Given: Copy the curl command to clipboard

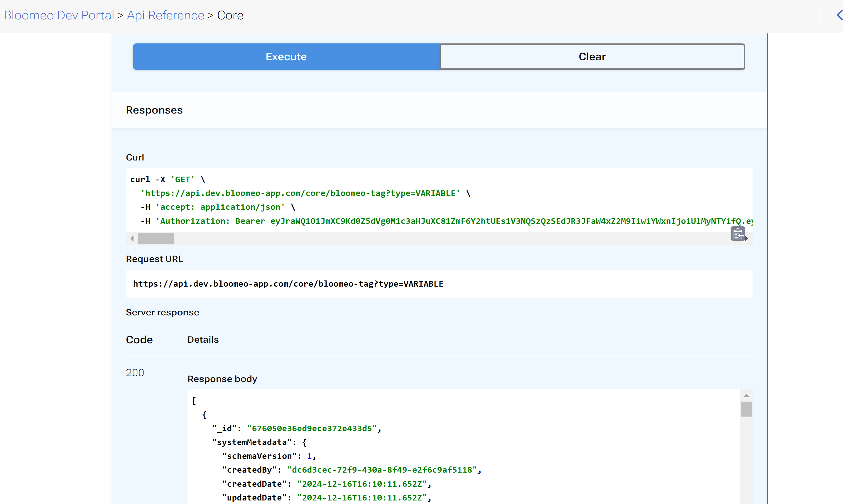Looking at the screenshot, I should (x=737, y=234).
